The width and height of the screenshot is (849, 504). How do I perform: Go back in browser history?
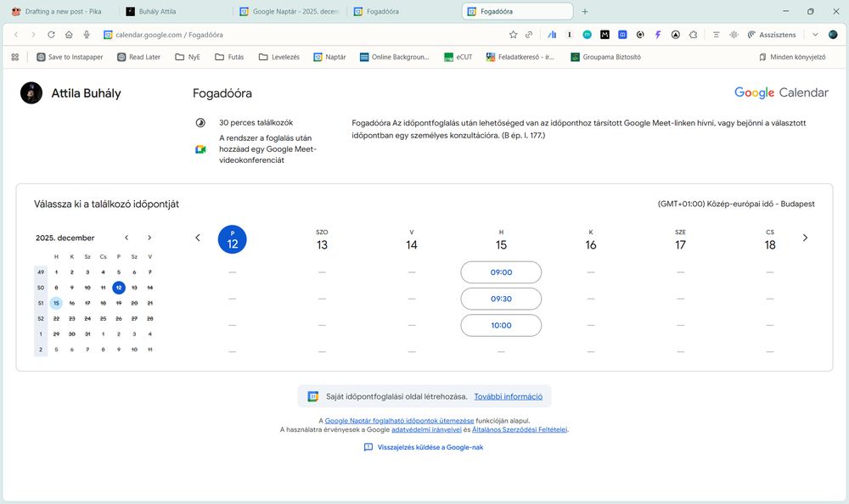(x=15, y=35)
